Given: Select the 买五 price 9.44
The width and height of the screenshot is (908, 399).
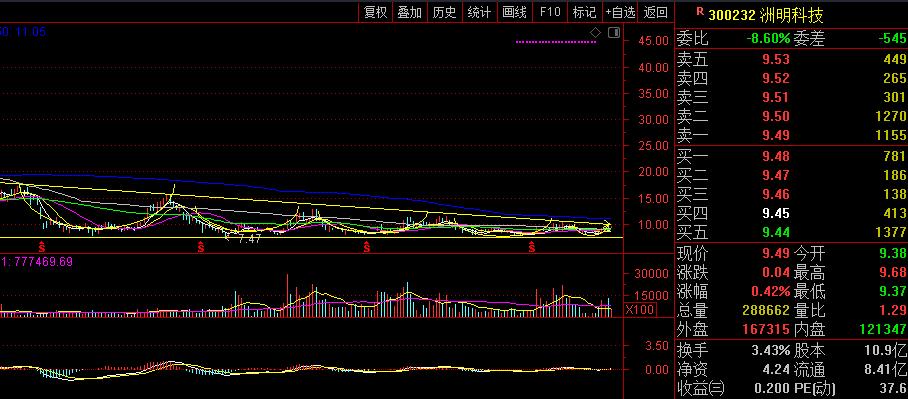Looking at the screenshot, I should pos(776,233).
